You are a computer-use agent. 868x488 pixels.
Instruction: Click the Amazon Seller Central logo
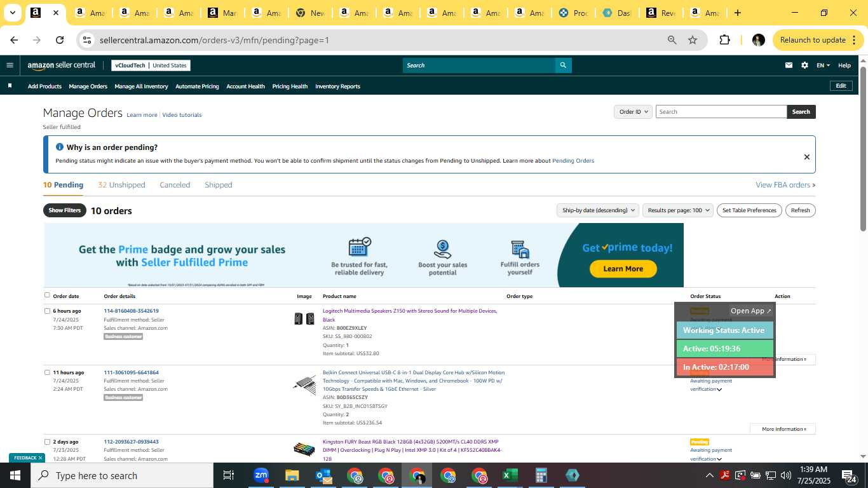[x=62, y=65]
